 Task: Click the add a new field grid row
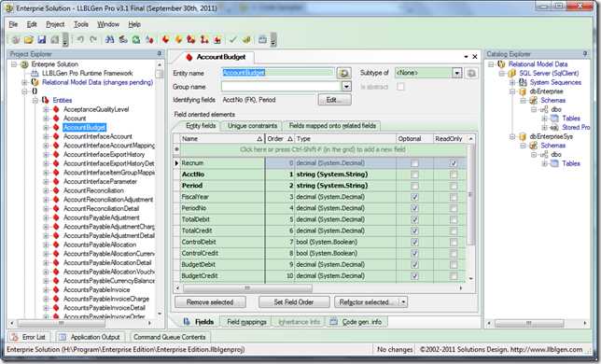coord(323,150)
